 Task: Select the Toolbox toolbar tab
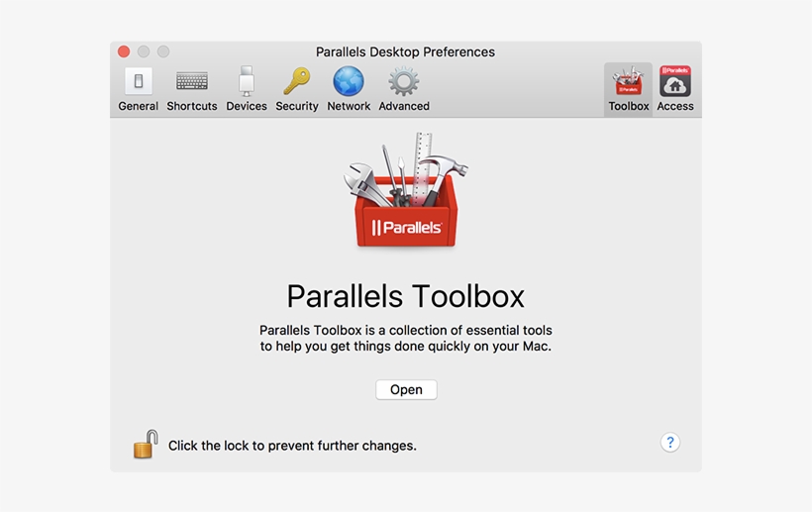(628, 89)
